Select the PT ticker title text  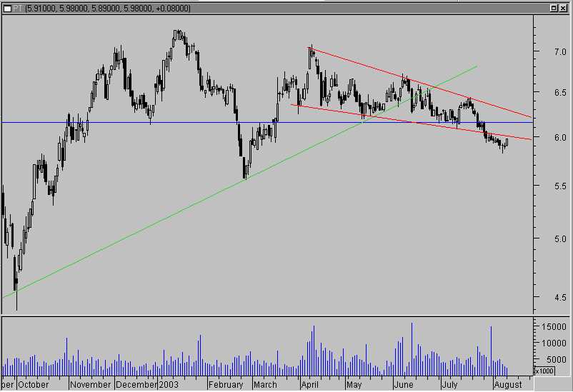click(x=18, y=8)
